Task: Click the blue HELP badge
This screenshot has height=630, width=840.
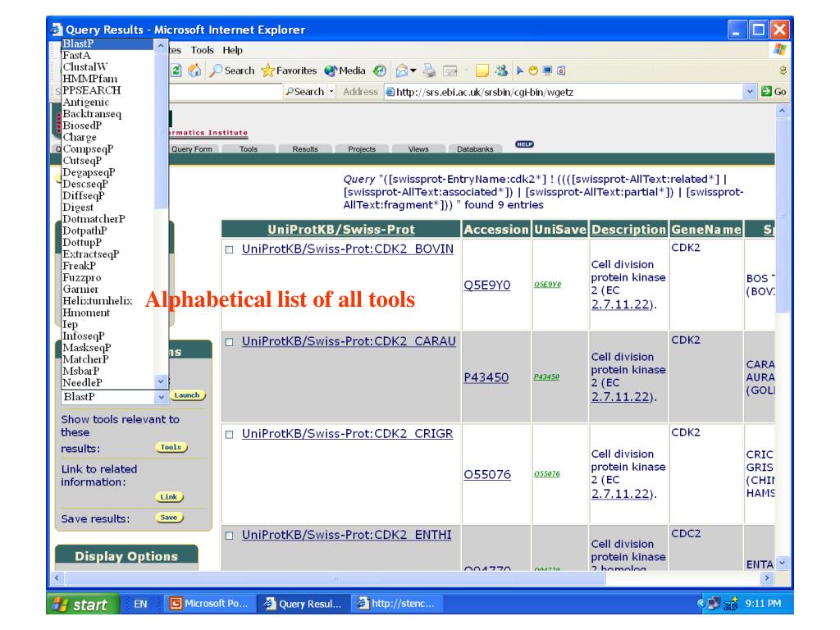Action: coord(524,144)
